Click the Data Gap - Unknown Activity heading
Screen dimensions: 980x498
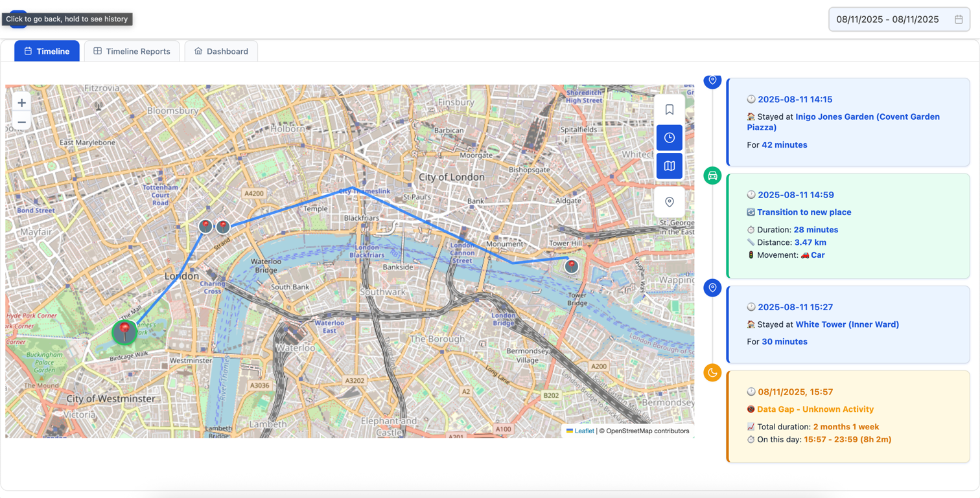click(x=815, y=409)
